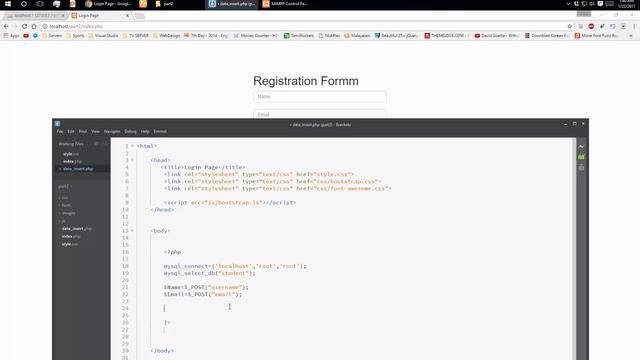
Task: Select index.php in Working Files
Action: tap(72, 162)
